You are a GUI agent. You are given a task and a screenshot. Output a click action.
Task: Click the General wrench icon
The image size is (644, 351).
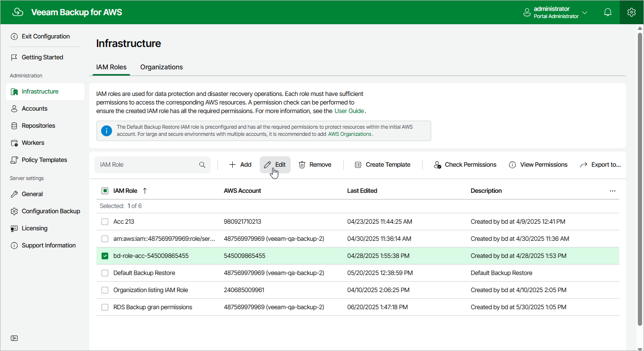pos(14,194)
